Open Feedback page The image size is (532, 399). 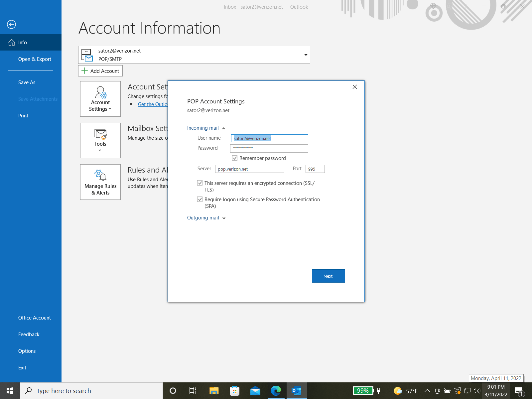pyautogui.click(x=31, y=334)
